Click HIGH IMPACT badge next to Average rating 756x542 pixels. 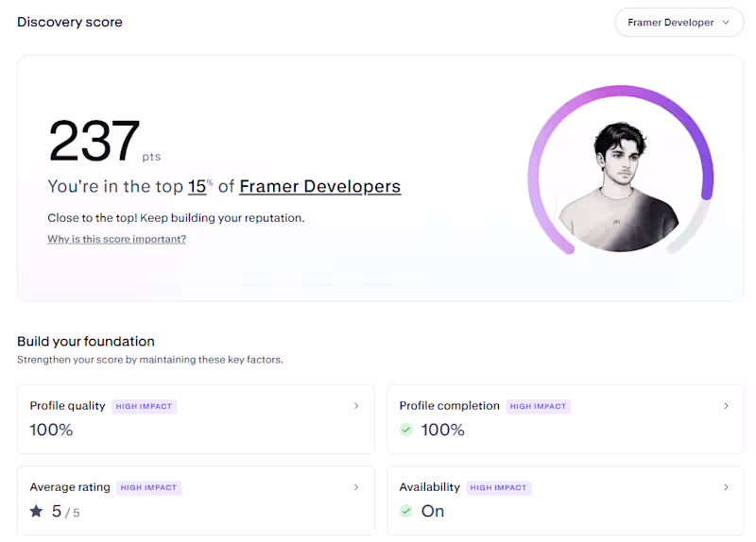pos(148,488)
